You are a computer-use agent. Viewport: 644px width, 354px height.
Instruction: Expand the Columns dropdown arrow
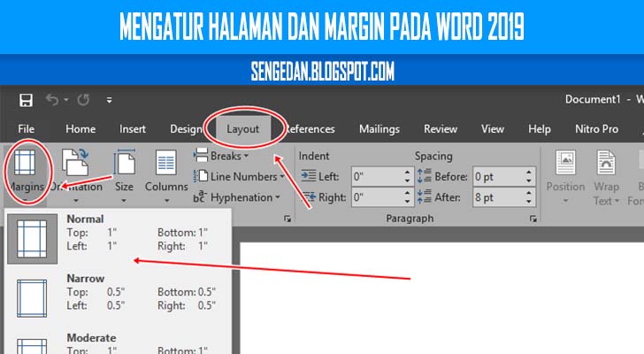166,201
